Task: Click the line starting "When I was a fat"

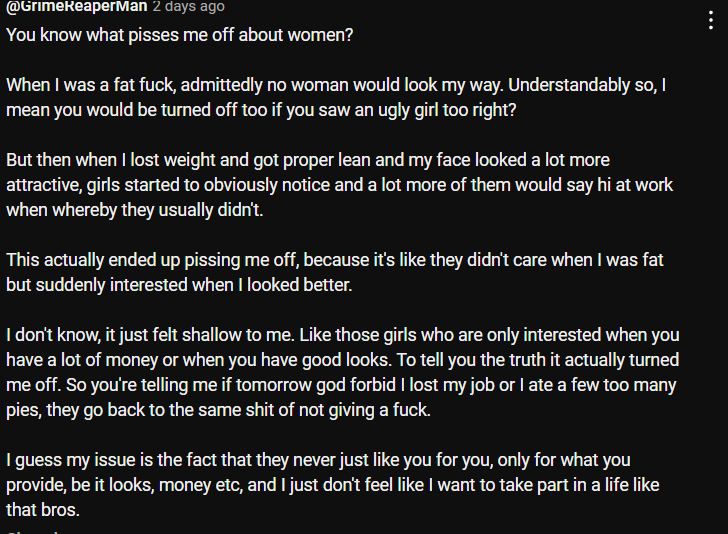Action: 336,85
